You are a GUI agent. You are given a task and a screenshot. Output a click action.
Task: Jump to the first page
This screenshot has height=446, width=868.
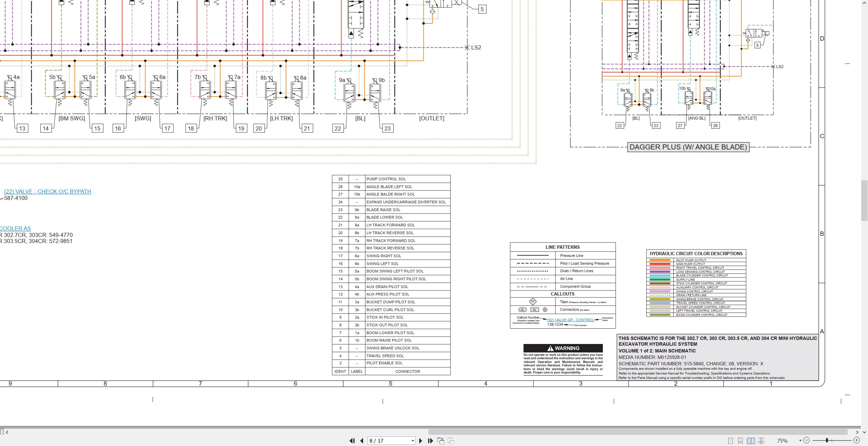tap(352, 441)
